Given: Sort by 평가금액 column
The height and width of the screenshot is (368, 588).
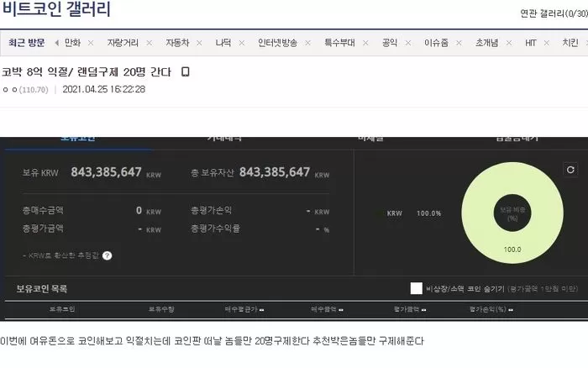Looking at the screenshot, I should click(x=410, y=309).
